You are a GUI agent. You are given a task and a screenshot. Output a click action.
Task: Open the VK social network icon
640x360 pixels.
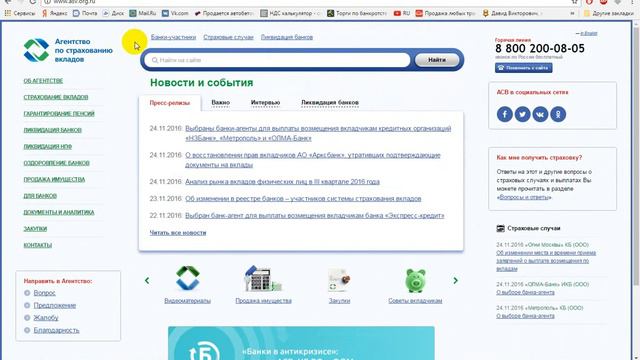[x=540, y=114]
